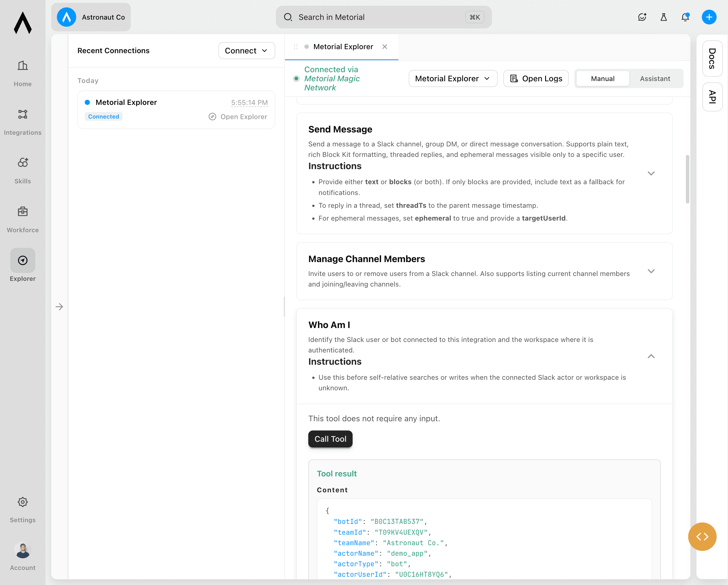Click the Recent Connections heading
Viewport: 728px width, 585px height.
pos(113,51)
